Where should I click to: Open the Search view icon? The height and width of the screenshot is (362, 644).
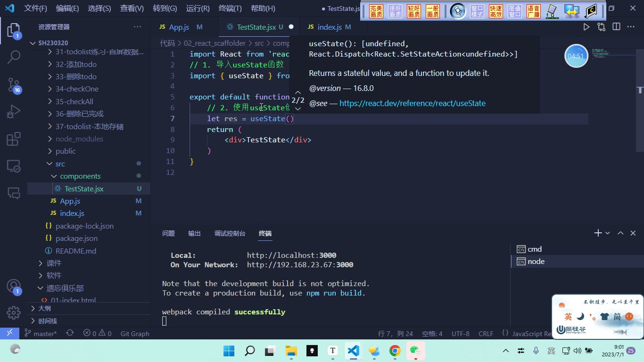(x=14, y=58)
